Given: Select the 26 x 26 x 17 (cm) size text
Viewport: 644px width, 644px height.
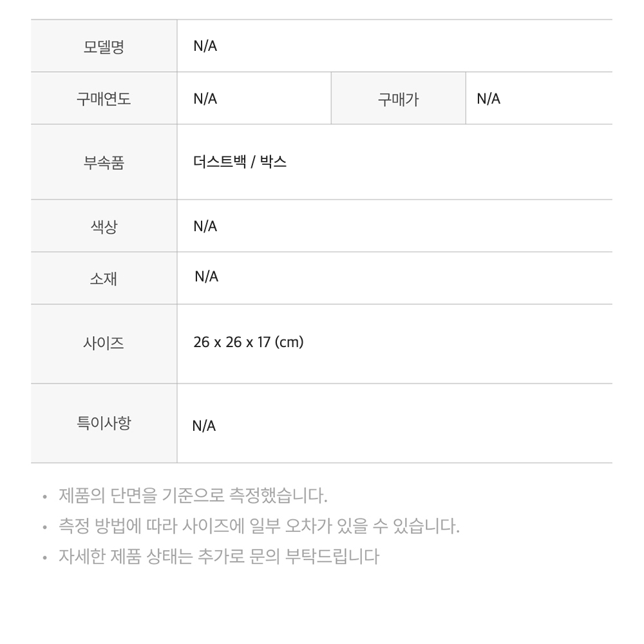Looking at the screenshot, I should point(249,342).
